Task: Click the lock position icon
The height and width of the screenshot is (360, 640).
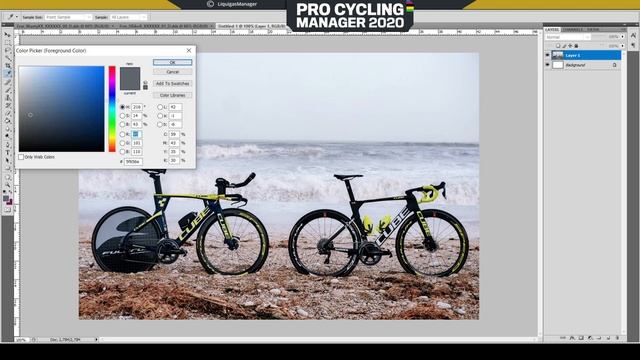Action: point(570,46)
